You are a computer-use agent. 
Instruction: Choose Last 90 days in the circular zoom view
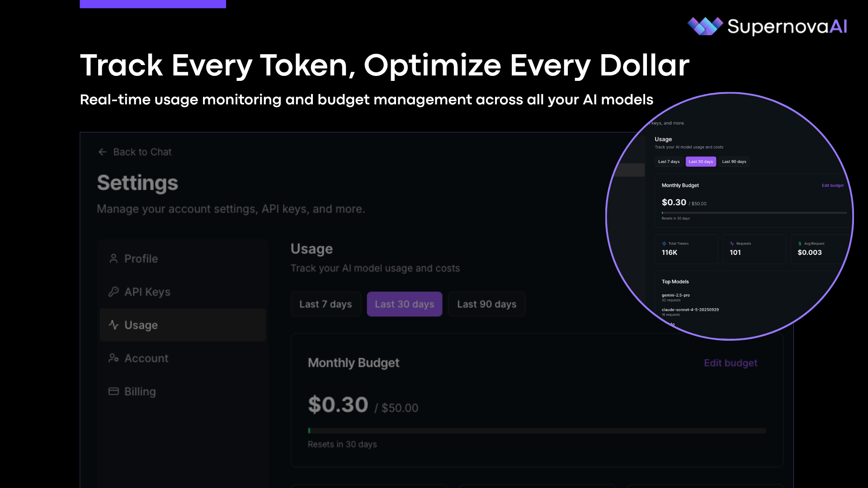tap(734, 162)
